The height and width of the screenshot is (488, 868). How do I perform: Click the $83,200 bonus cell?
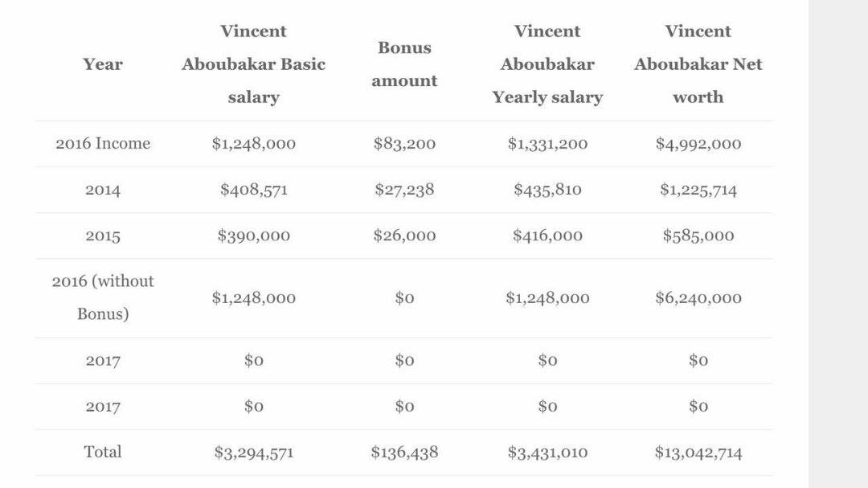[404, 144]
